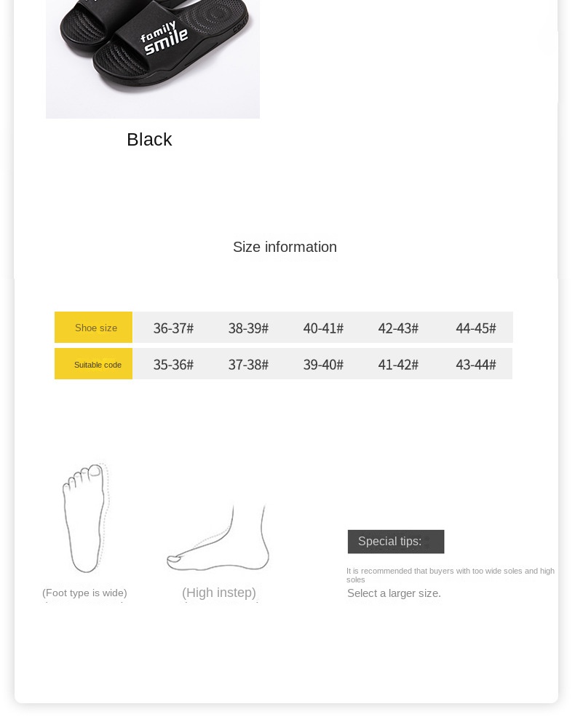Select shoe size 36-37#
575x728 pixels.
(x=173, y=328)
